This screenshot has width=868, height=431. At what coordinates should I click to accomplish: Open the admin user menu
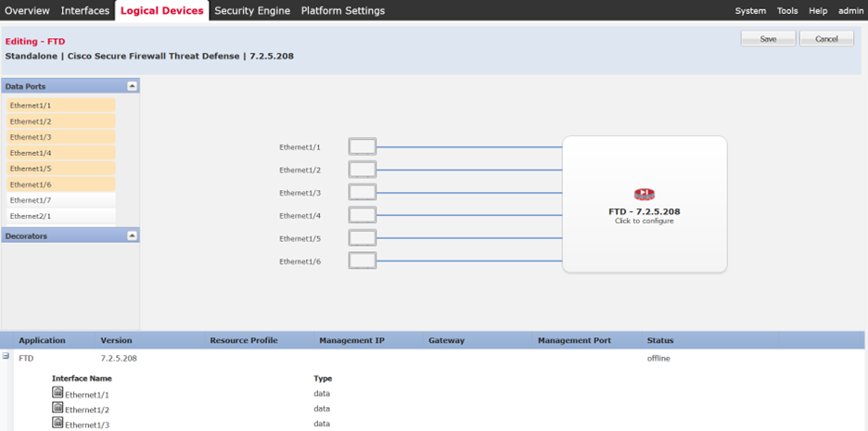(850, 10)
